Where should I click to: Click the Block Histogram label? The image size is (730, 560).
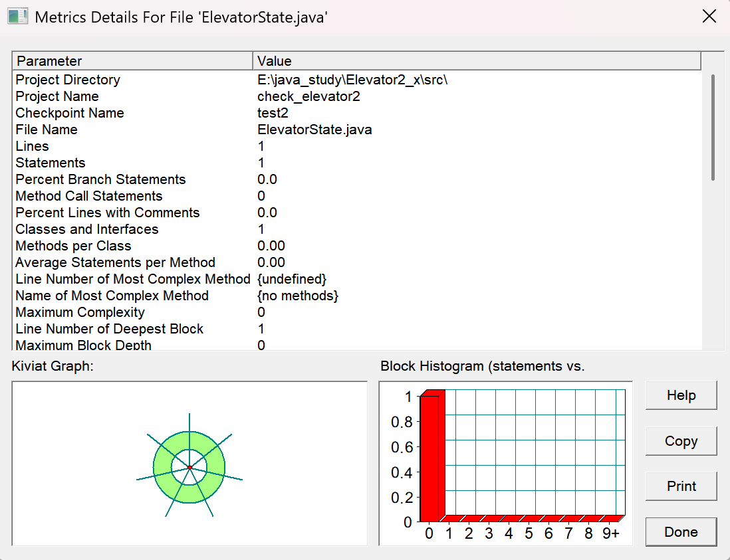(x=482, y=366)
